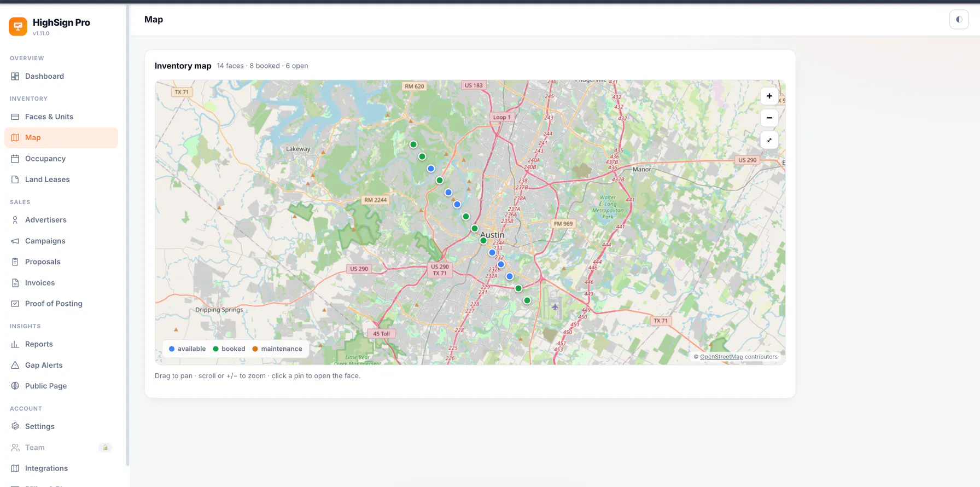Click the '14 faces · 8 booked · 6 open' summary
The width and height of the screenshot is (980, 487).
[x=262, y=66]
